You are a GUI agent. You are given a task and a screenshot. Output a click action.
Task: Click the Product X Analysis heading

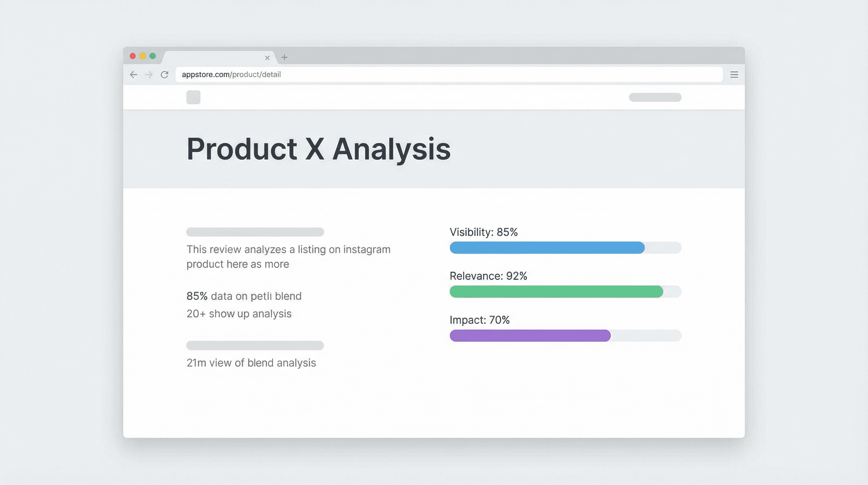point(319,149)
